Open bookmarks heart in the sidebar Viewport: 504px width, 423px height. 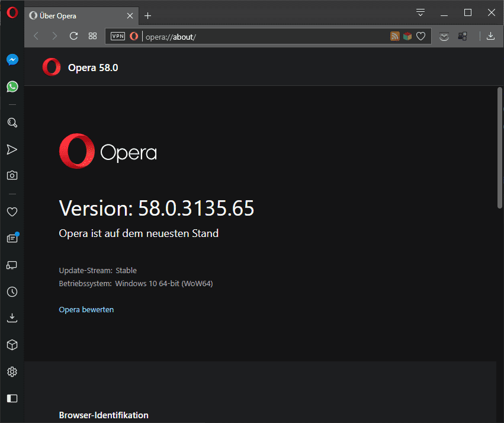(12, 211)
